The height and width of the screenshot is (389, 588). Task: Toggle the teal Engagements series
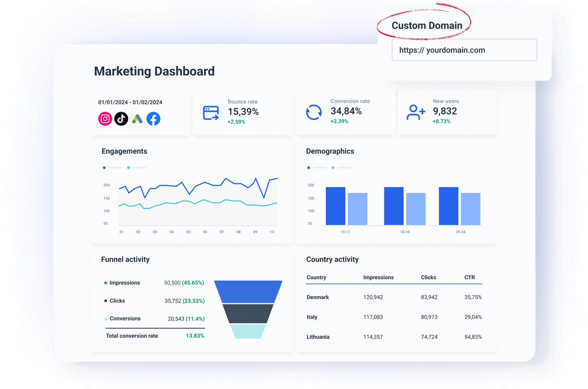click(129, 167)
